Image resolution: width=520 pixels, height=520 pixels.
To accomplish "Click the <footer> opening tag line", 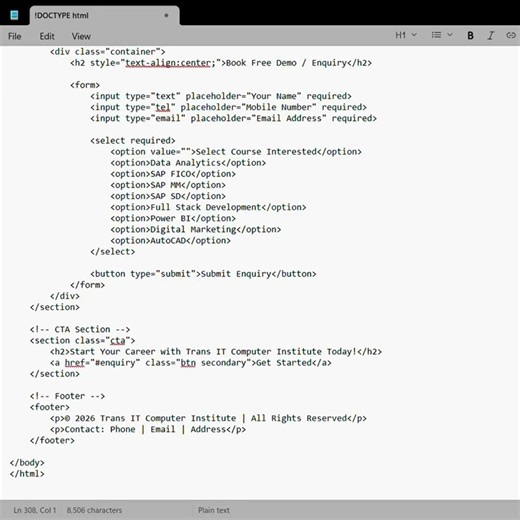I will [x=50, y=407].
